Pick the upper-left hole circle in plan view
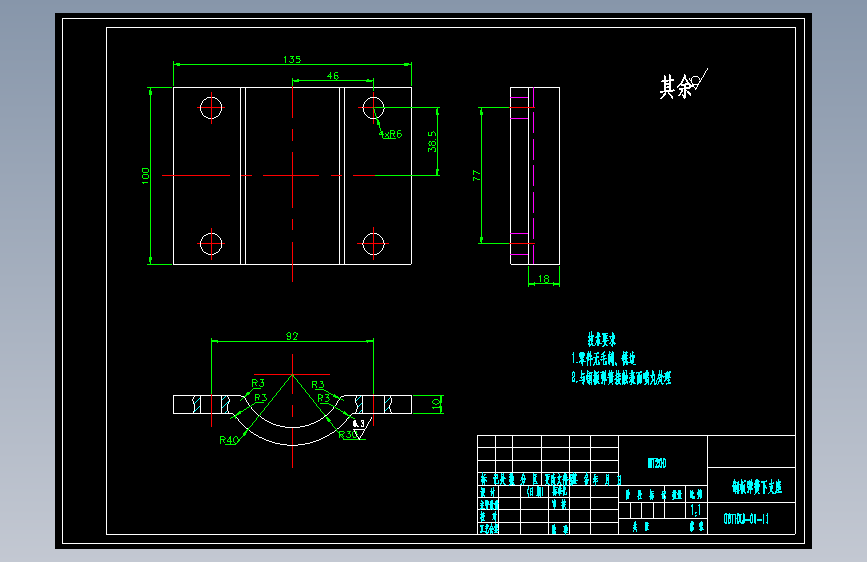Viewport: 867px width, 562px height. tap(211, 108)
